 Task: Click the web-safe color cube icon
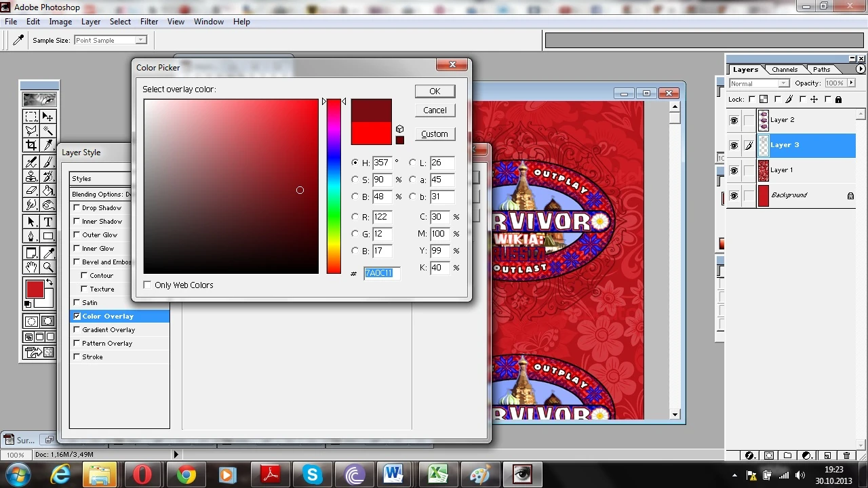(399, 129)
